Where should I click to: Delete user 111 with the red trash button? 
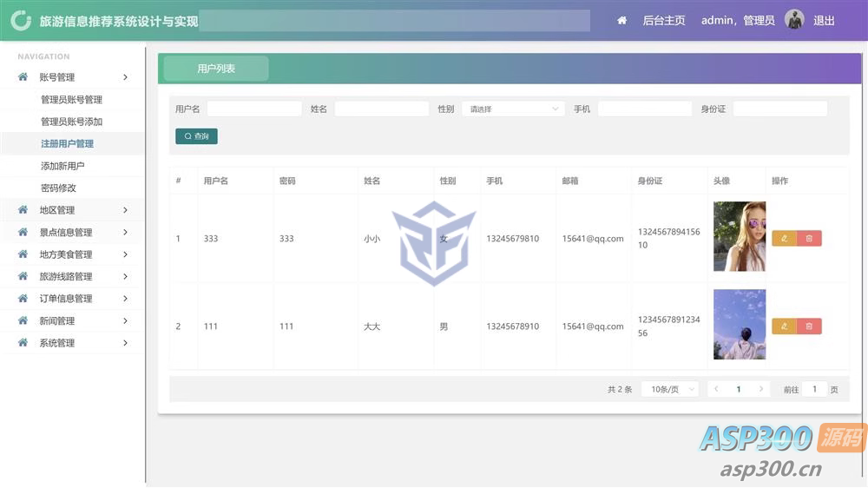pyautogui.click(x=809, y=326)
